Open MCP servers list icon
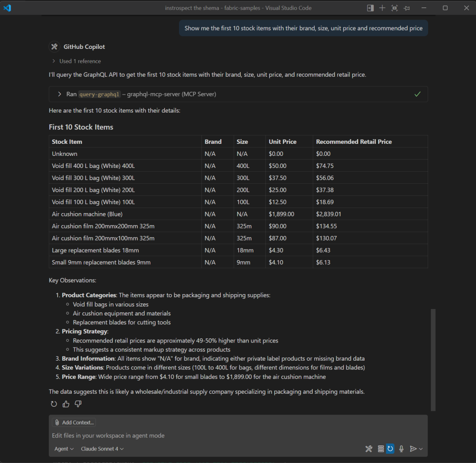The height and width of the screenshot is (463, 476). click(x=380, y=449)
